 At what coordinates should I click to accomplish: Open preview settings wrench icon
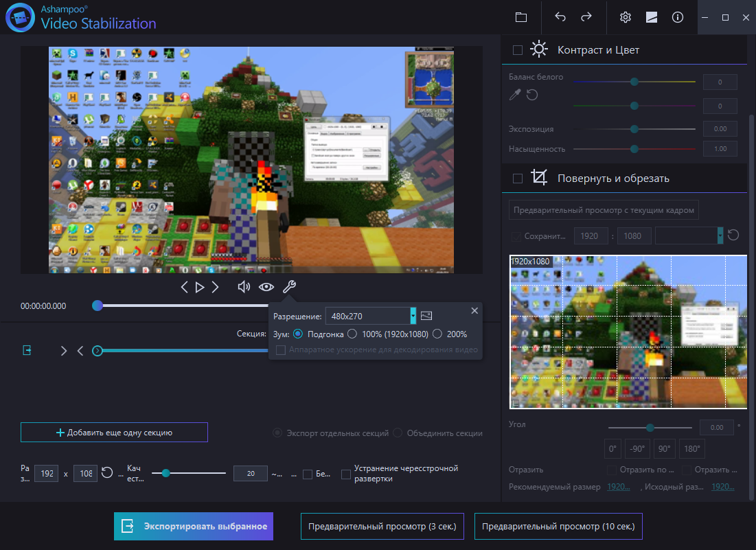[x=289, y=287]
